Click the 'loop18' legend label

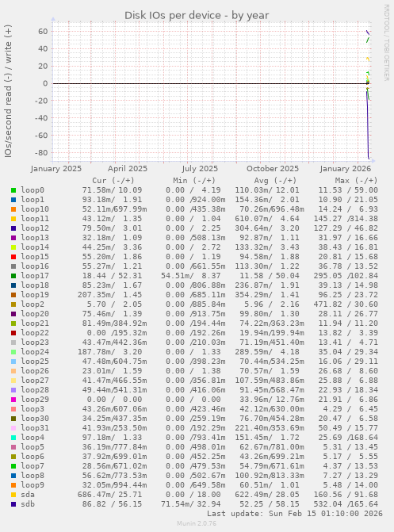pyautogui.click(x=35, y=285)
